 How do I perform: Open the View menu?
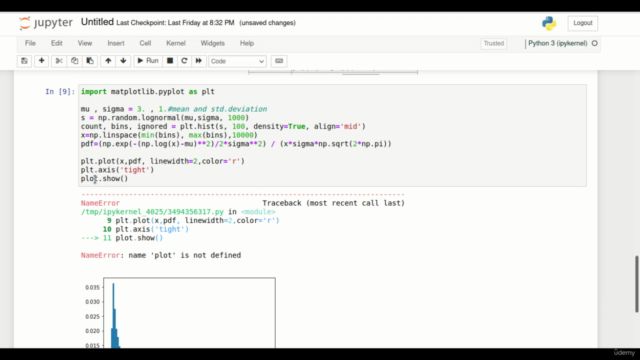point(85,43)
